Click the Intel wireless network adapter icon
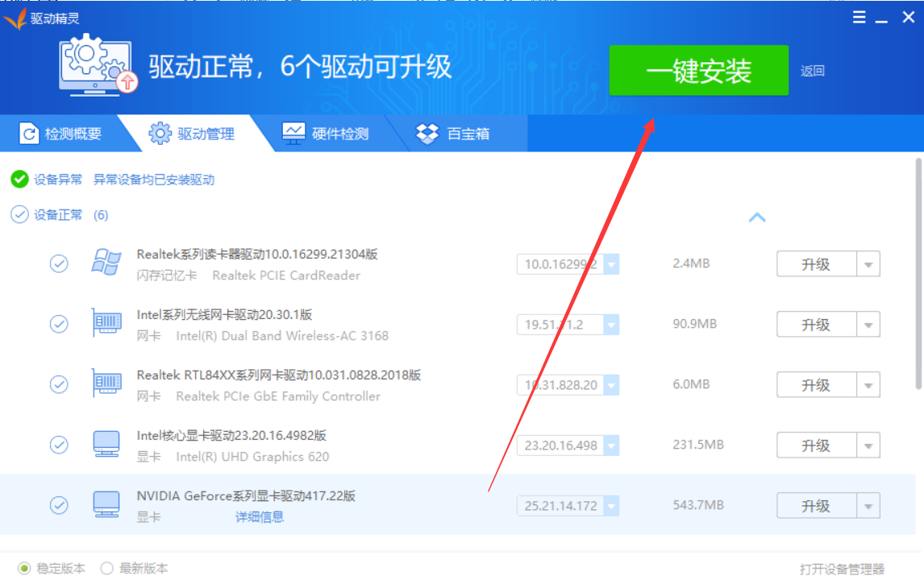The height and width of the screenshot is (576, 924). (x=106, y=324)
